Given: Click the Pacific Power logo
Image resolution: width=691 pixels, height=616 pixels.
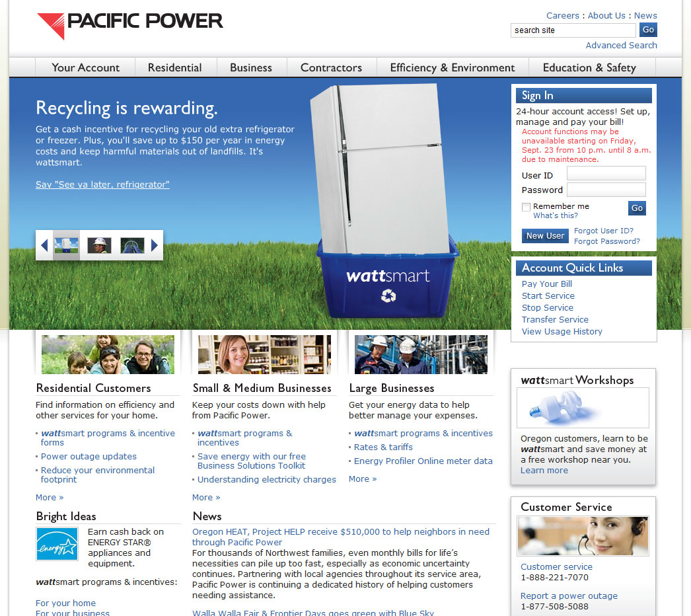Looking at the screenshot, I should (x=130, y=26).
